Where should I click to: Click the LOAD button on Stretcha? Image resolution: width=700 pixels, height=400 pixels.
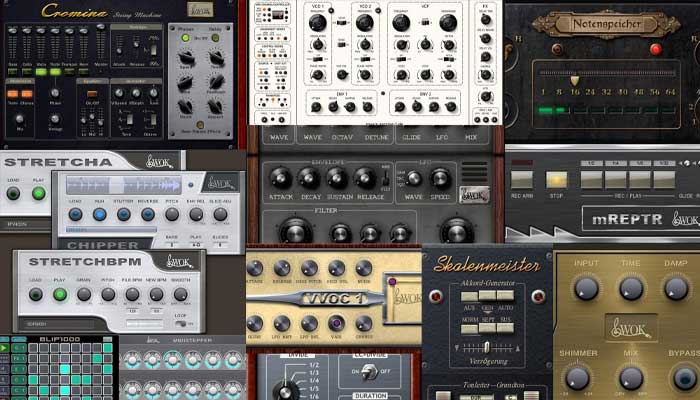point(13,193)
